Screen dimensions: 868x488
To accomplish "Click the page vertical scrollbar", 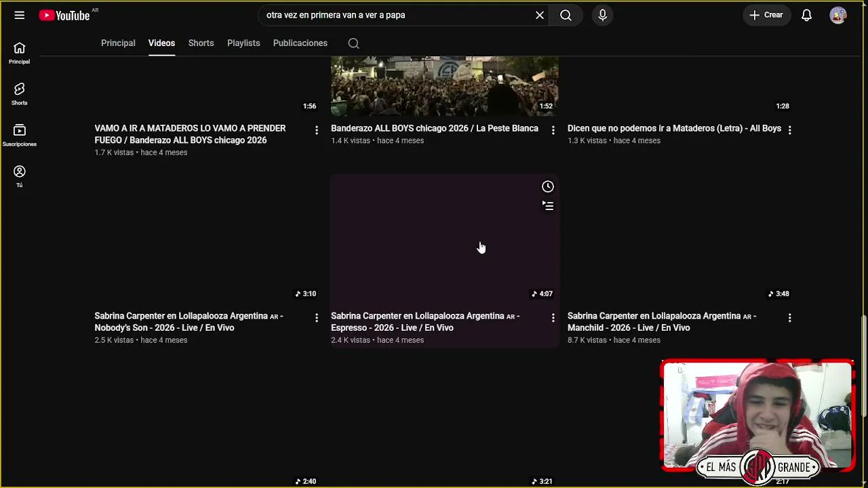I will [x=864, y=366].
